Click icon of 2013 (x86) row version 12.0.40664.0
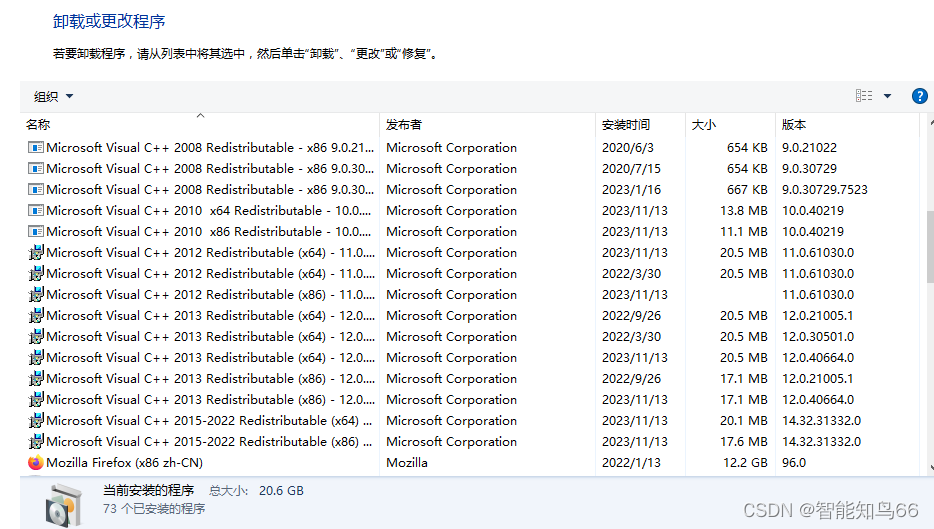 36,399
